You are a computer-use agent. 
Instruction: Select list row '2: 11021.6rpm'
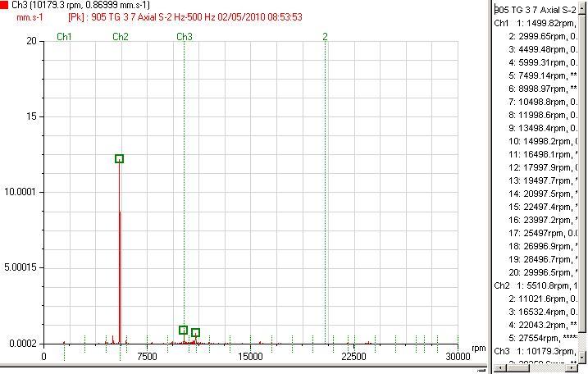pos(543,299)
